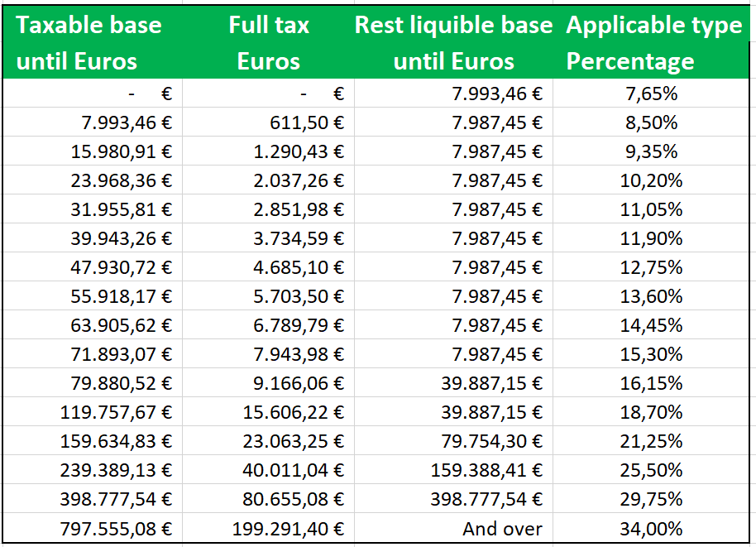Select the percentage cell 11,05%
The width and height of the screenshot is (756, 547).
651,209
